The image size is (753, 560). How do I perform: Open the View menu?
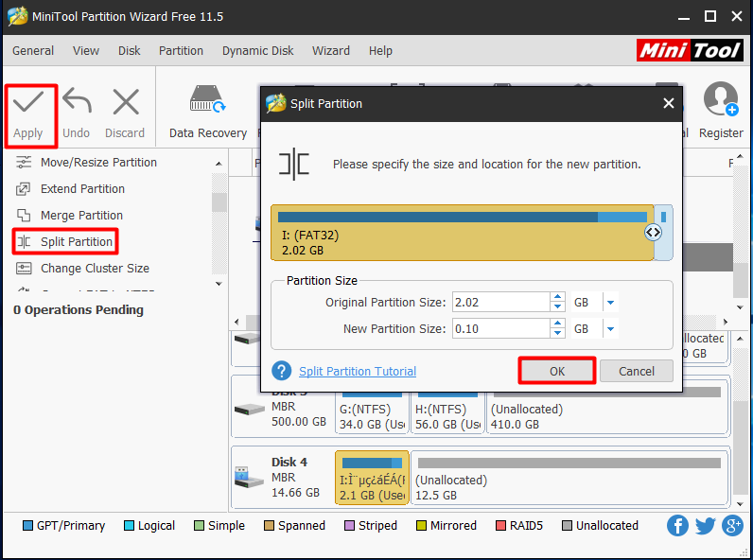click(x=86, y=50)
